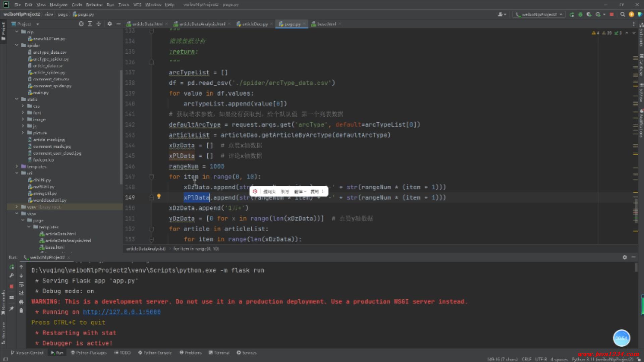Stop the process with the red toolbar square
Viewport: 644px width, 362px height.
(x=611, y=14)
